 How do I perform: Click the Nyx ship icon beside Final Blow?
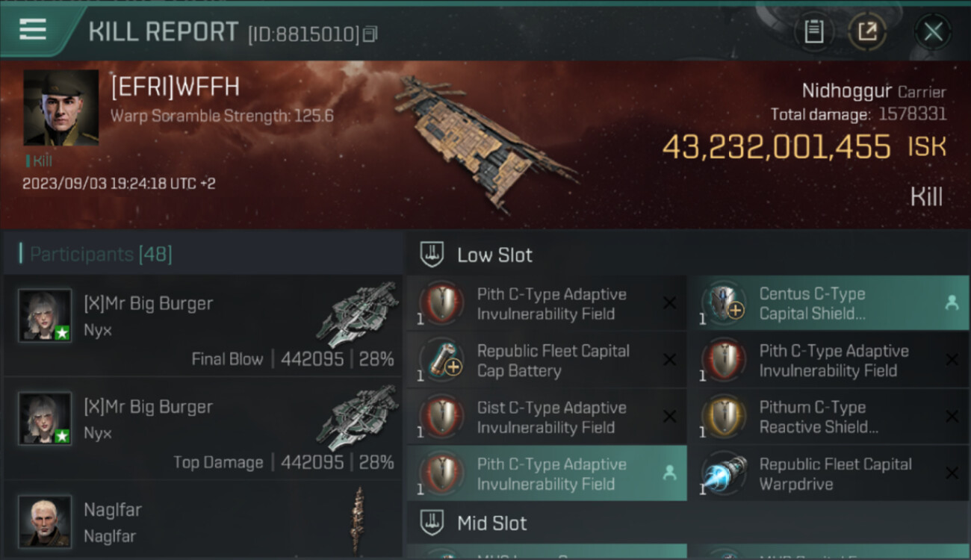[x=356, y=313]
